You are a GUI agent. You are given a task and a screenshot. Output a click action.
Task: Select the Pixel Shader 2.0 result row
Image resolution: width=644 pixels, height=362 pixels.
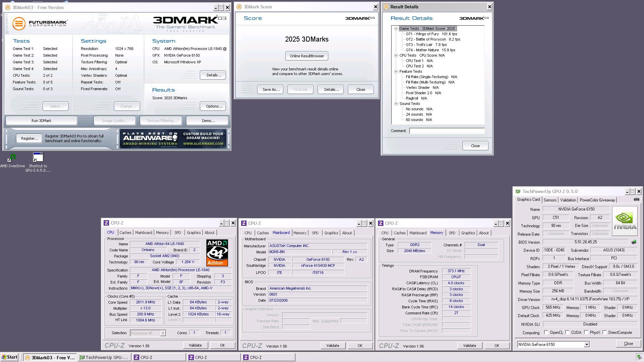pos(423,93)
